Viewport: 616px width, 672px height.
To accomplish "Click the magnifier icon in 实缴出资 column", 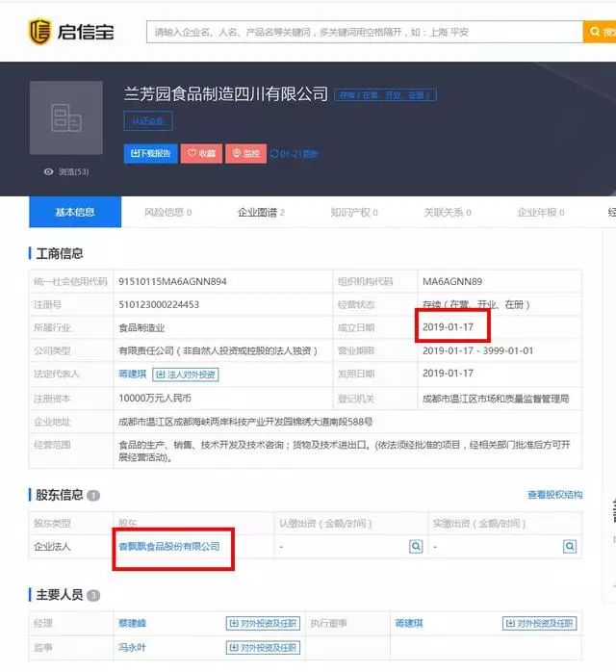I will [570, 547].
